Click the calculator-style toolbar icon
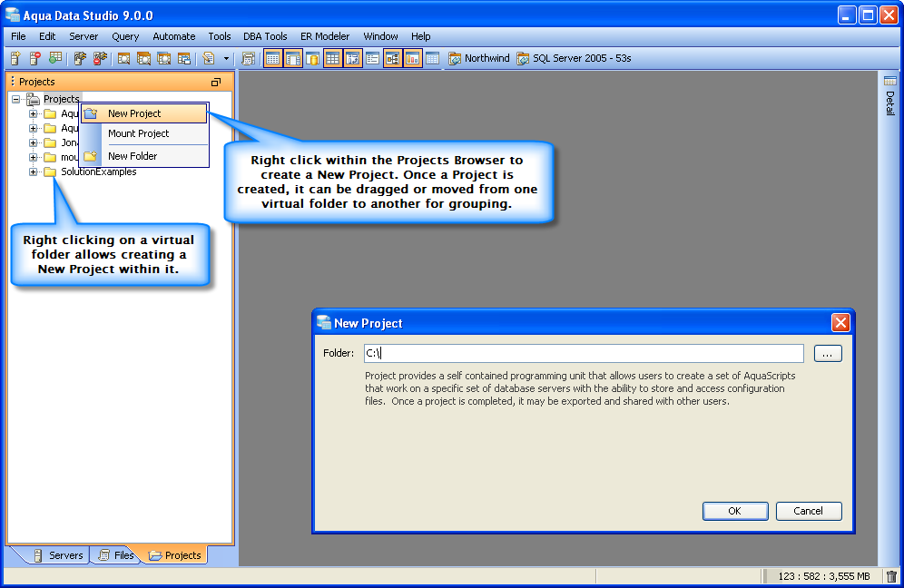 tap(249, 58)
